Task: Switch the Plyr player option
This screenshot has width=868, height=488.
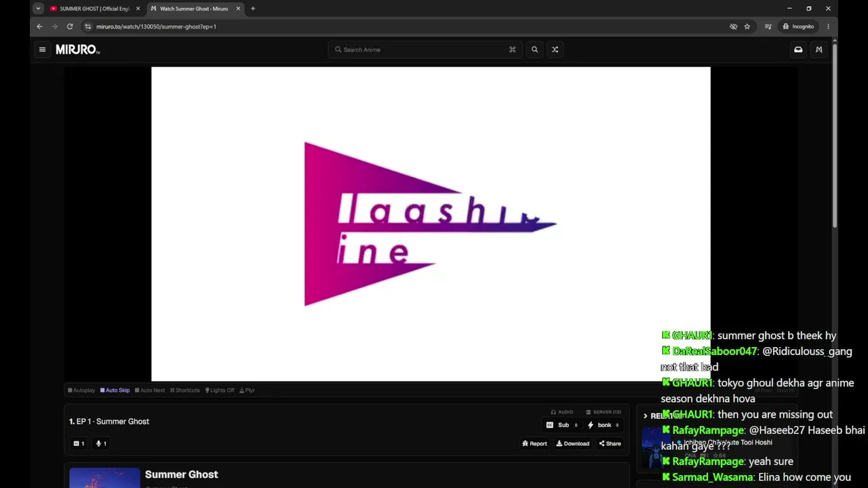Action: click(x=247, y=390)
